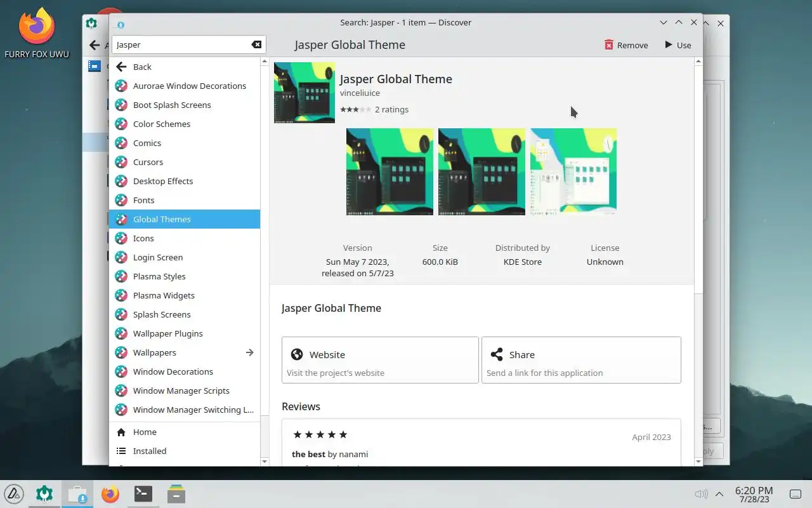
Task: Click the Jasper theme main preview image
Action: (304, 93)
